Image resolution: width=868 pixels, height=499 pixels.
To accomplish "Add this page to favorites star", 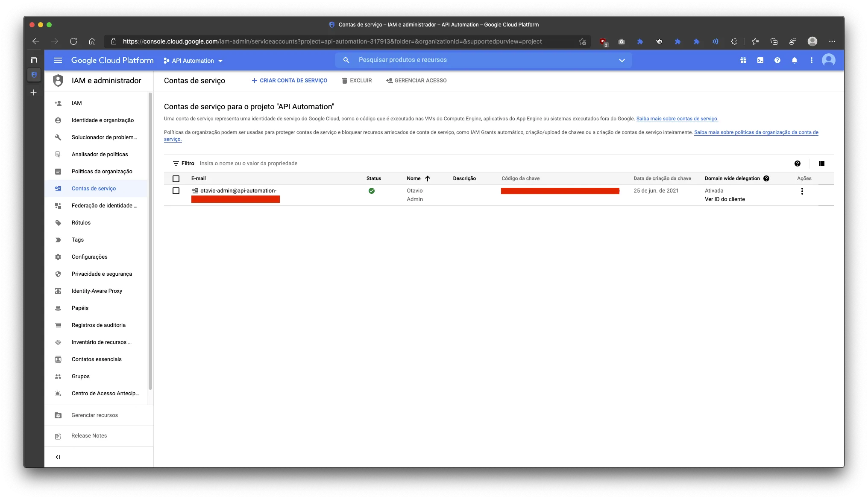I will point(582,41).
